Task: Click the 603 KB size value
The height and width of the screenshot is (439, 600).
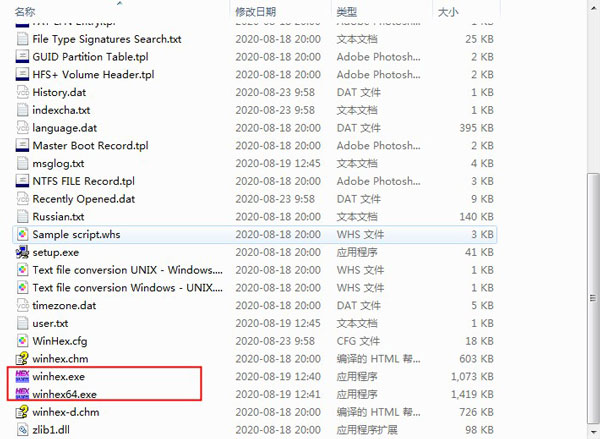Action: click(476, 359)
